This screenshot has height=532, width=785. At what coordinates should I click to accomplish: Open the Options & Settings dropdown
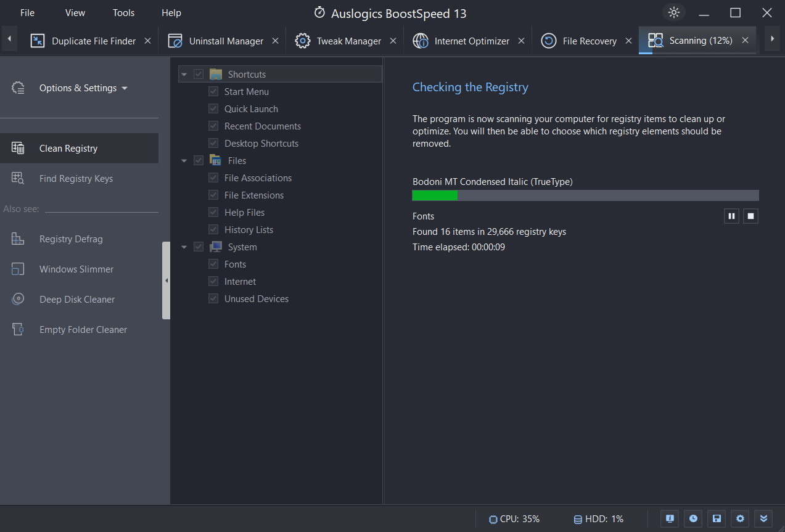click(84, 88)
